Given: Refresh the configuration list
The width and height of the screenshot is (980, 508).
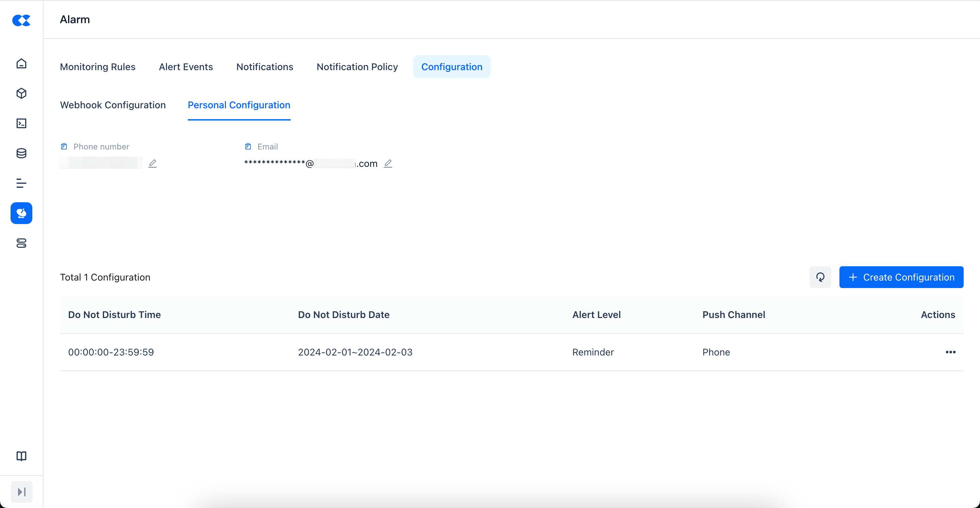Looking at the screenshot, I should [x=820, y=277].
